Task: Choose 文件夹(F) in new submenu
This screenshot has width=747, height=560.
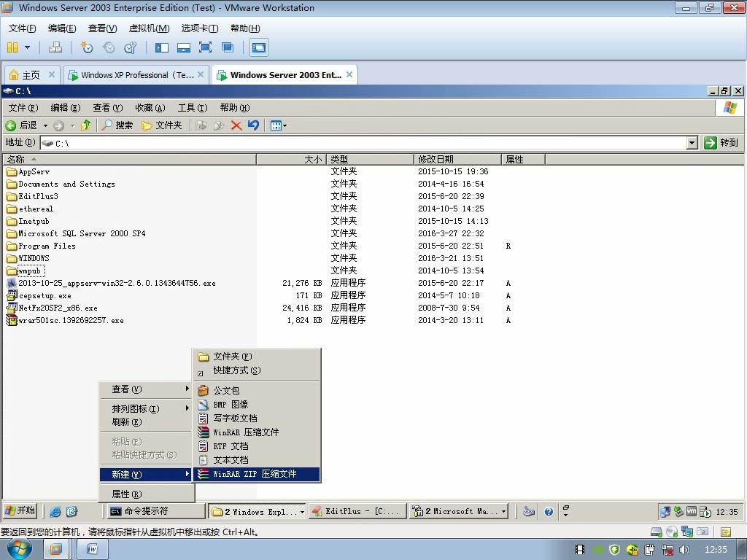Action: pyautogui.click(x=256, y=357)
